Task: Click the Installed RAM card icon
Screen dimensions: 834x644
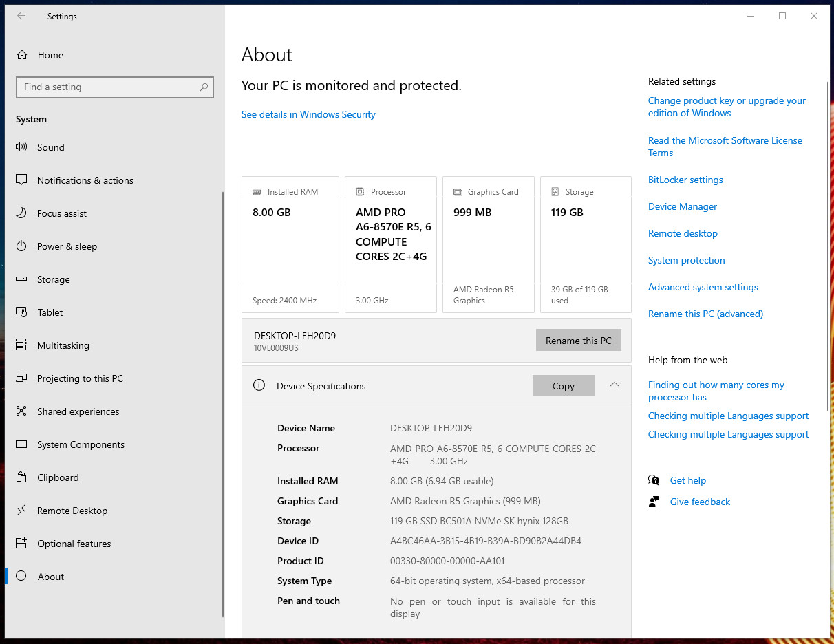Action: (257, 192)
